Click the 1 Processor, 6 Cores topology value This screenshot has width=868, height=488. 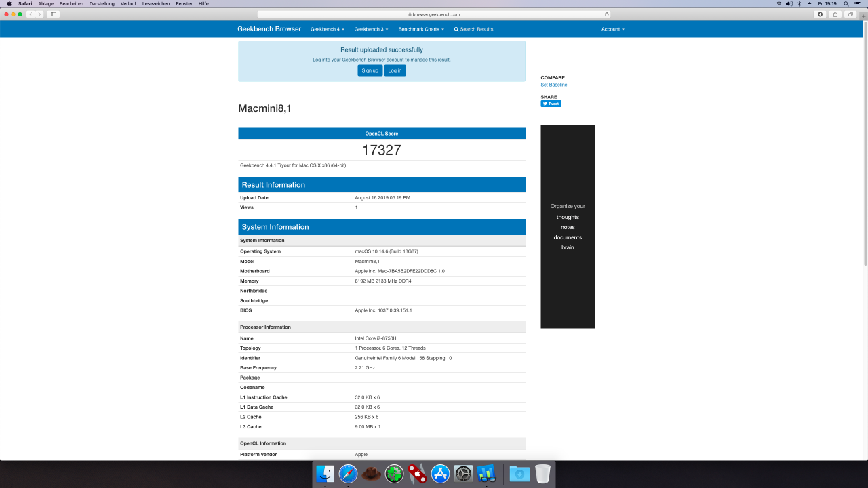click(x=391, y=348)
